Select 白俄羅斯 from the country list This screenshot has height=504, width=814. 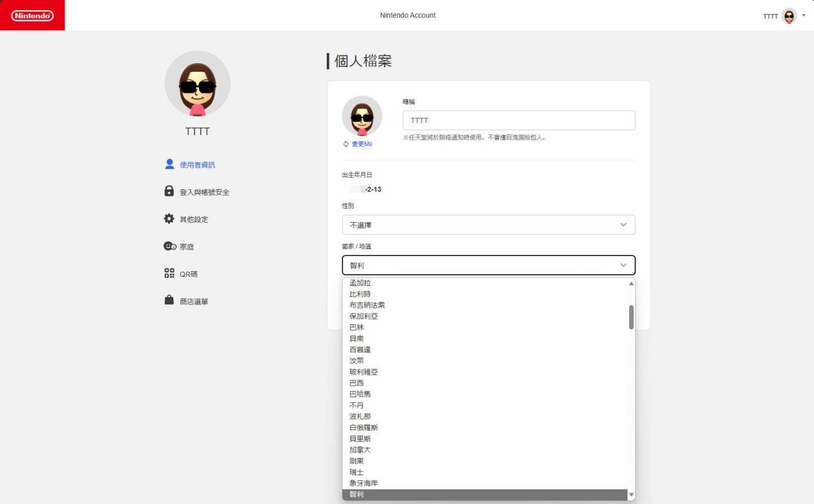click(x=485, y=428)
